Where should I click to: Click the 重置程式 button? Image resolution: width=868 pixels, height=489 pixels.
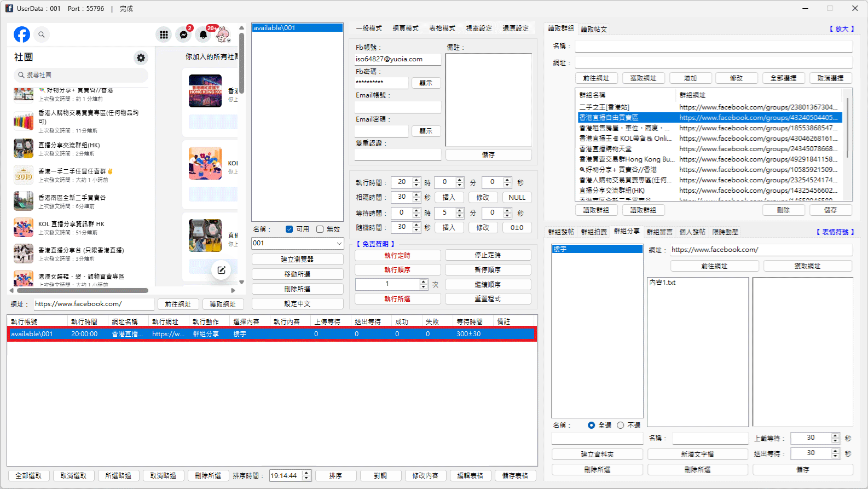[488, 299]
